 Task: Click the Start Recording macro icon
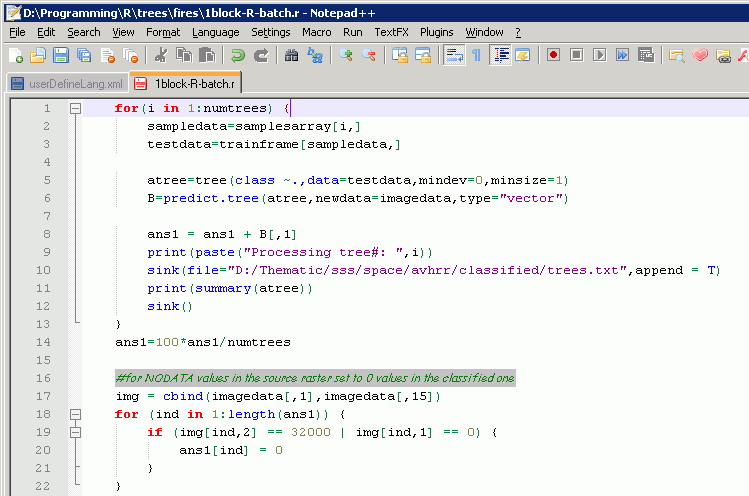553,55
